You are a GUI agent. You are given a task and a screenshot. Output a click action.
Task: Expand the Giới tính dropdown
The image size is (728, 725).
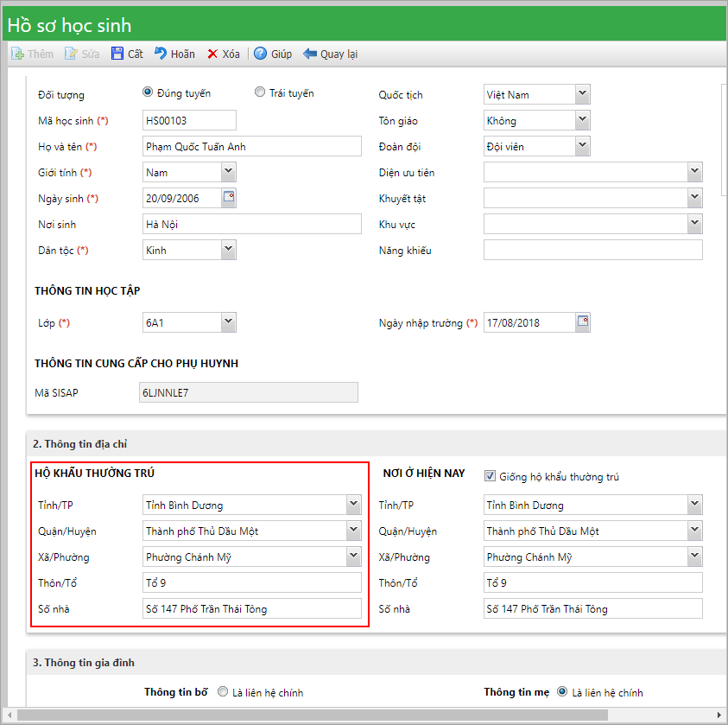[x=228, y=172]
